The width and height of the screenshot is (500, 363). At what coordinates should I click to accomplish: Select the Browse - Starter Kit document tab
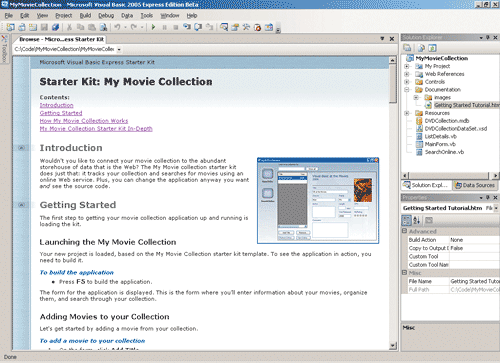(x=61, y=39)
